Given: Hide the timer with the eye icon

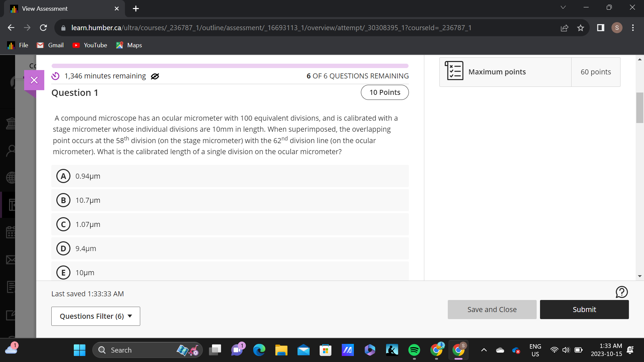Looking at the screenshot, I should click(x=155, y=76).
